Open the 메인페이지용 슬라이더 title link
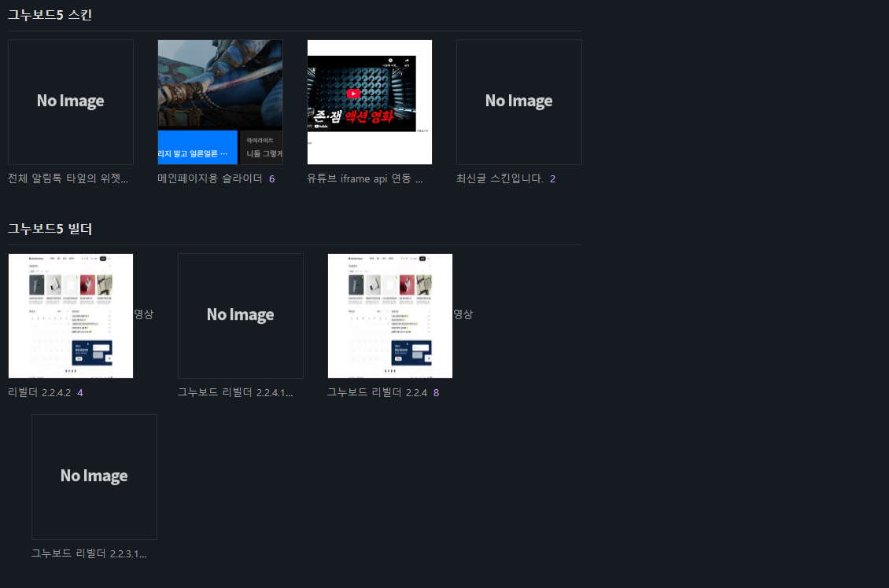 [x=210, y=178]
